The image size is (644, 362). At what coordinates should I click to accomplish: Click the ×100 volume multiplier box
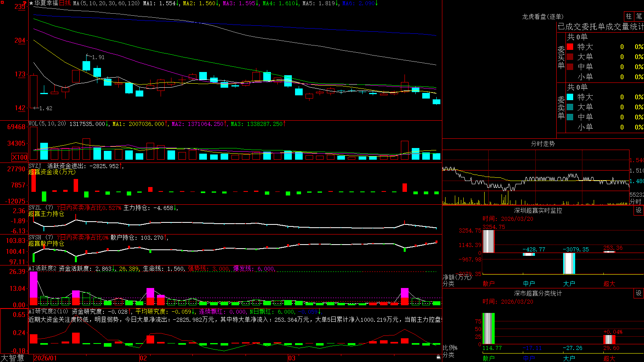(19, 157)
